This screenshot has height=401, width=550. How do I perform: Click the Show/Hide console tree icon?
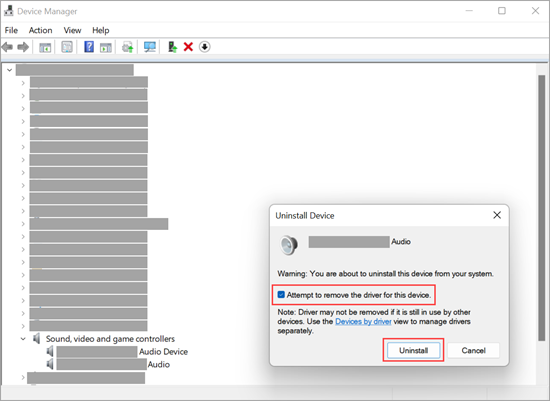pos(45,47)
